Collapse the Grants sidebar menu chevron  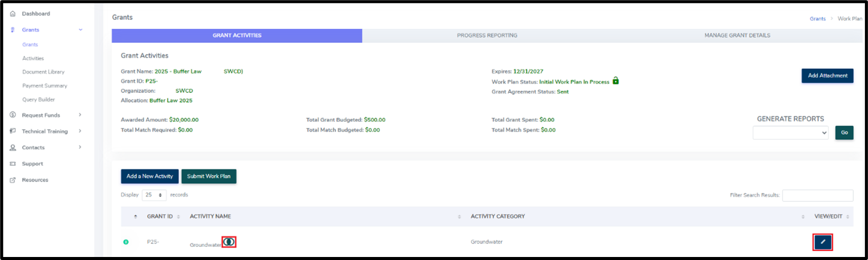pos(80,29)
